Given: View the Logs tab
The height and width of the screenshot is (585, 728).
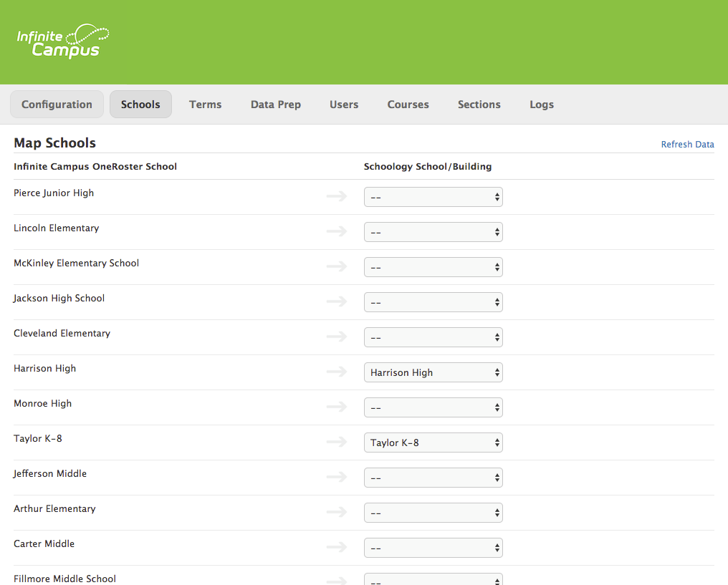Looking at the screenshot, I should click(x=541, y=105).
